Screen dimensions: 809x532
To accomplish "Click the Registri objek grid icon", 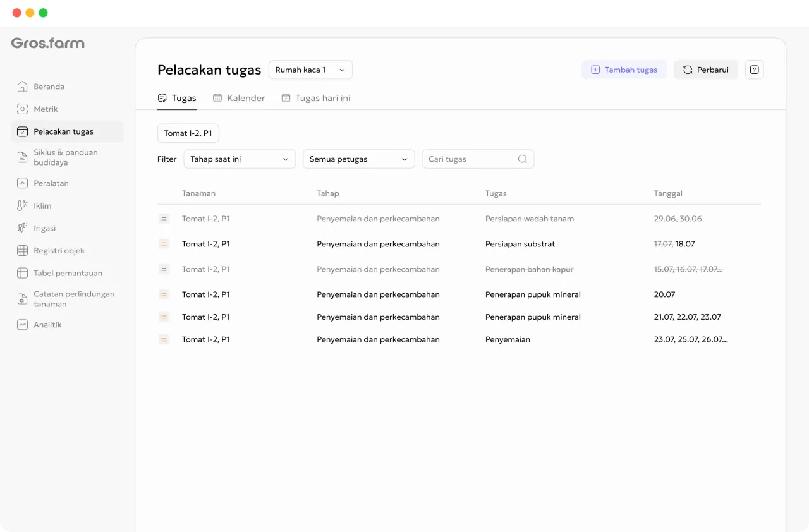I will (22, 251).
